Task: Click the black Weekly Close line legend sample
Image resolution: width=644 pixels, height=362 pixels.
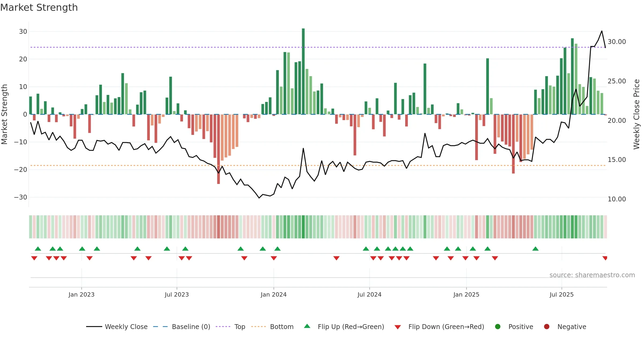Action: [x=94, y=327]
